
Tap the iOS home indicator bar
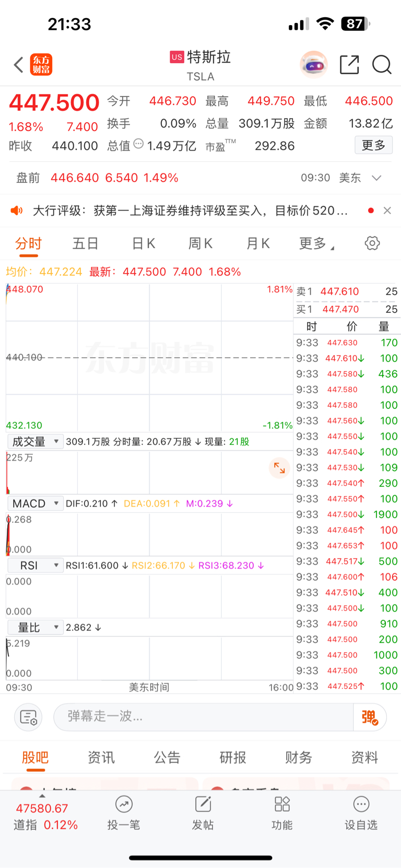(200, 858)
